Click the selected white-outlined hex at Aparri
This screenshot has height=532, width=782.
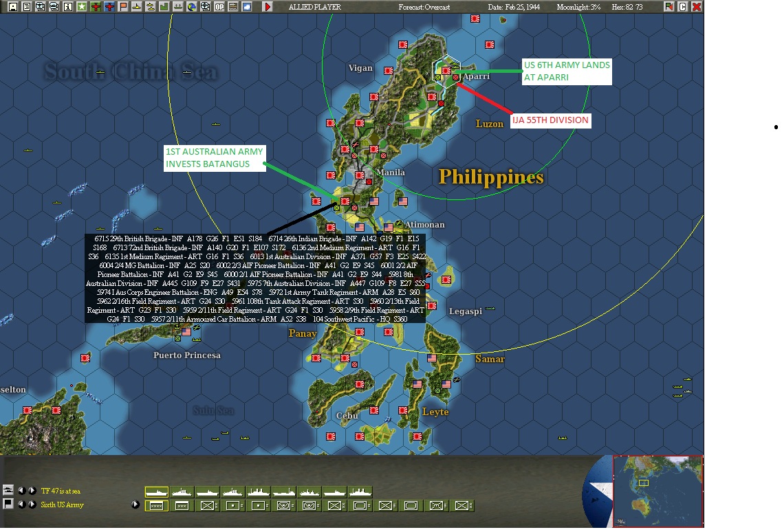click(446, 71)
